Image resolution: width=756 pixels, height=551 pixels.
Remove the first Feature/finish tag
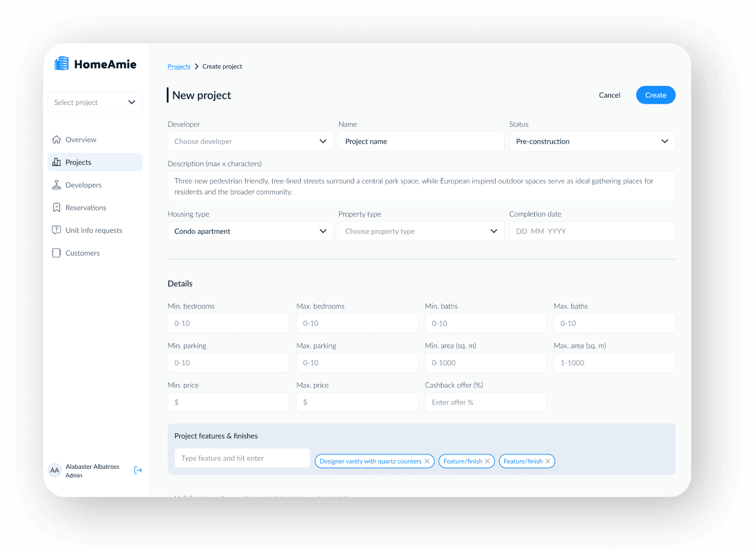(x=487, y=461)
